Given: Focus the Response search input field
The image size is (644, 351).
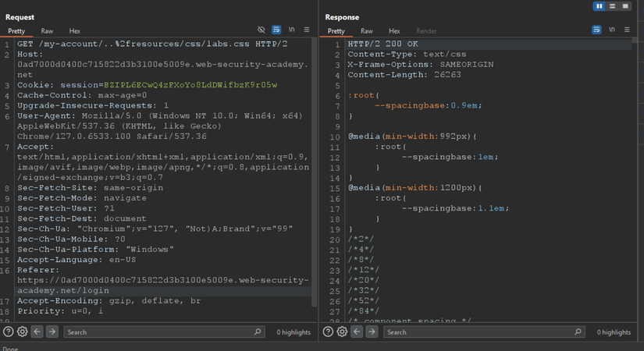Looking at the screenshot, I should 484,331.
